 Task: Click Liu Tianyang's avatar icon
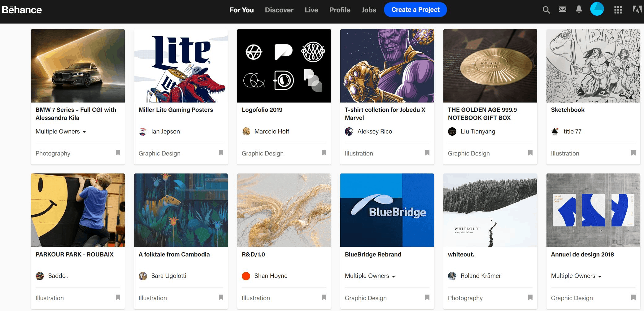click(x=452, y=131)
